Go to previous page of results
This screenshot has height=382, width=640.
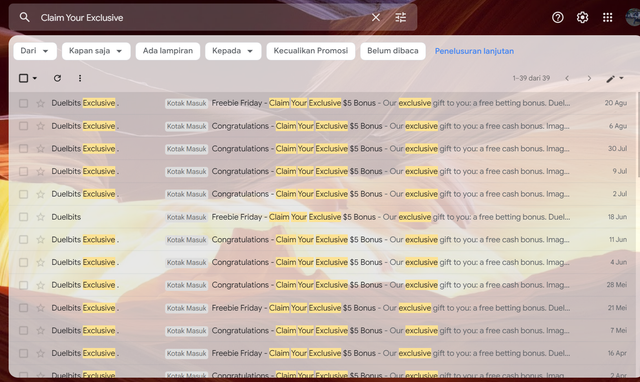point(567,78)
